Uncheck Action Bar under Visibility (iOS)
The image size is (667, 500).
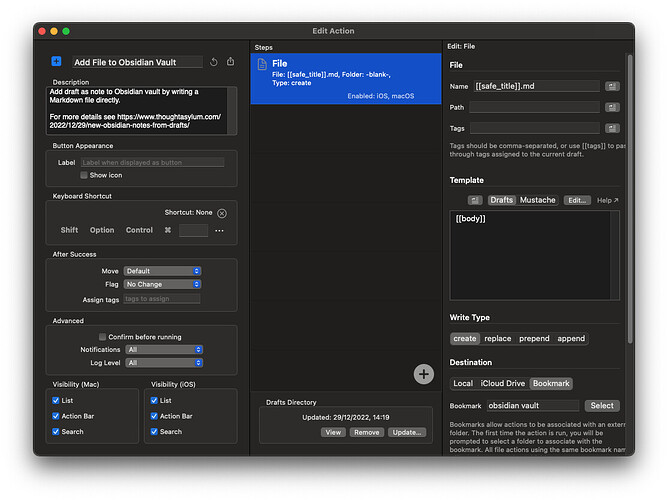pyautogui.click(x=154, y=416)
